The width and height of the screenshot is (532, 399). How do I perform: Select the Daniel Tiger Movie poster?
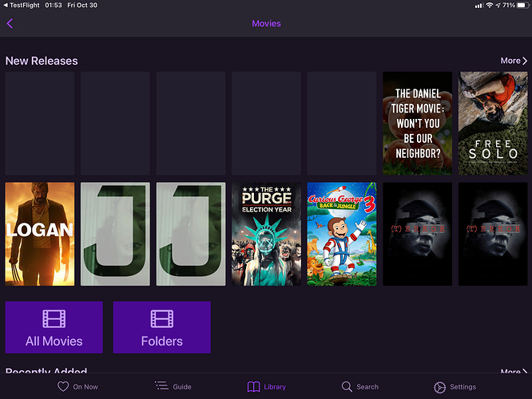pyautogui.click(x=417, y=124)
